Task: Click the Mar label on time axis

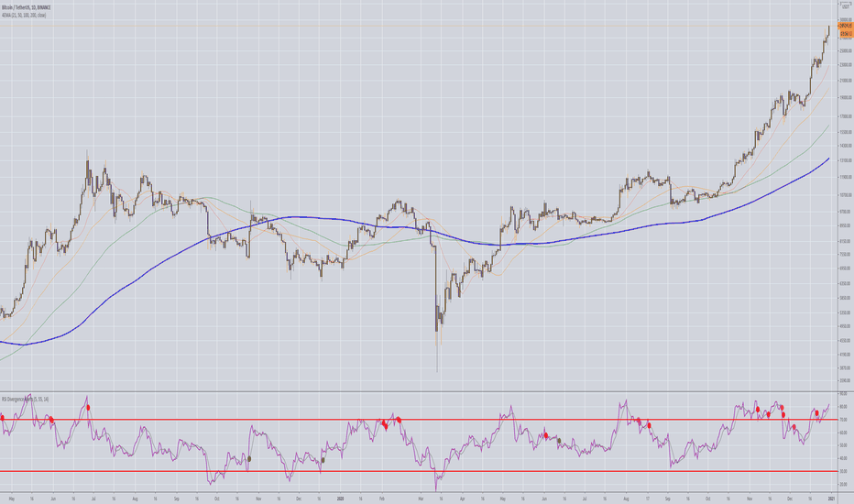Action: coord(421,499)
